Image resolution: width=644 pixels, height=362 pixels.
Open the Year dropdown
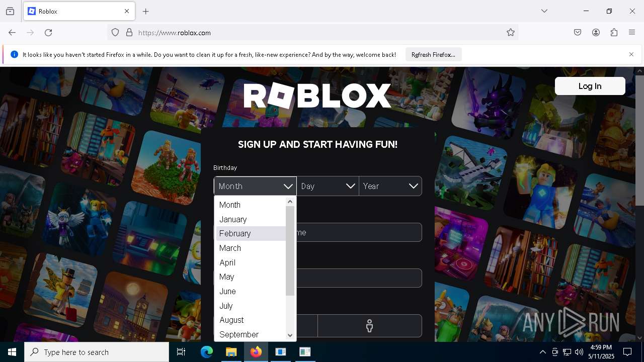point(390,186)
